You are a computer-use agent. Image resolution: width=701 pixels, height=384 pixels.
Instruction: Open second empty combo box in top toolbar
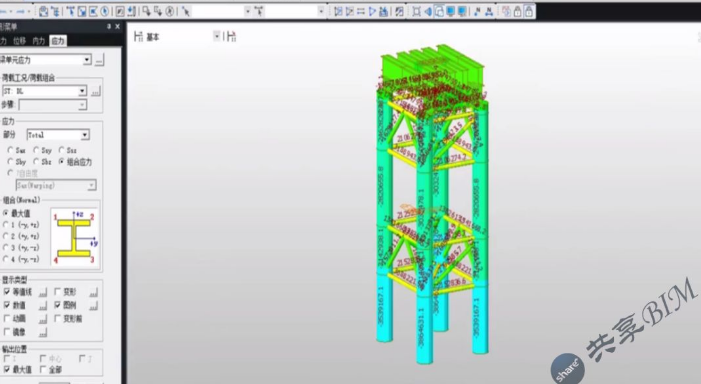[x=321, y=11]
